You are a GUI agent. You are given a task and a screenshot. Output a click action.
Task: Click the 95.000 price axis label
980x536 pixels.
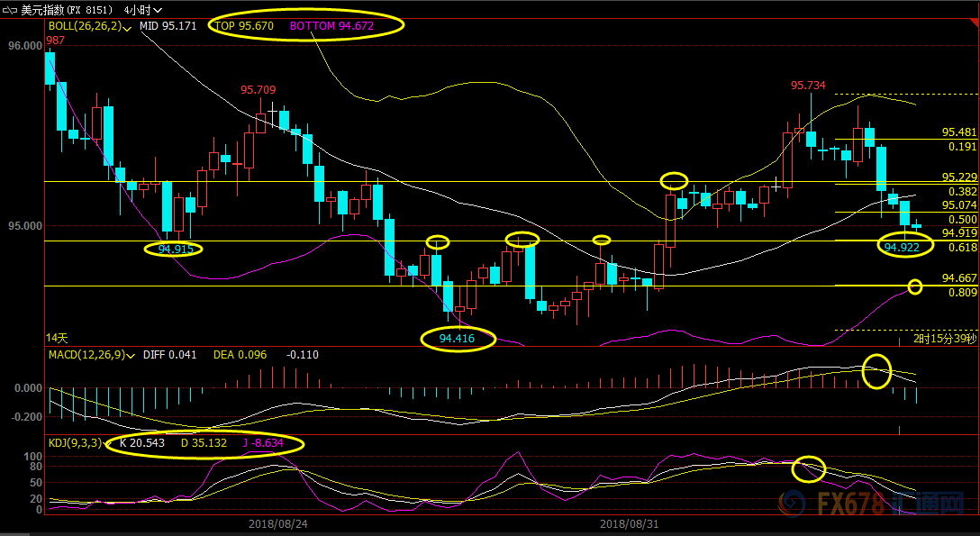pyautogui.click(x=25, y=225)
